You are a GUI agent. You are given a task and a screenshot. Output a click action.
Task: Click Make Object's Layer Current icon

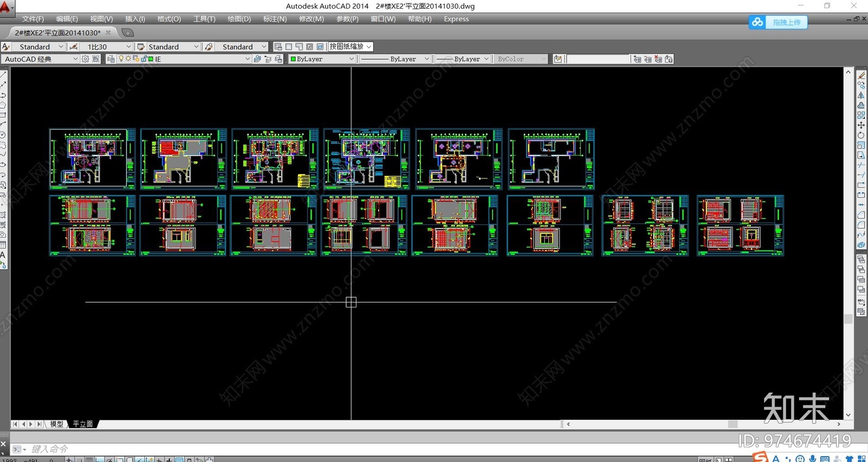pos(257,59)
